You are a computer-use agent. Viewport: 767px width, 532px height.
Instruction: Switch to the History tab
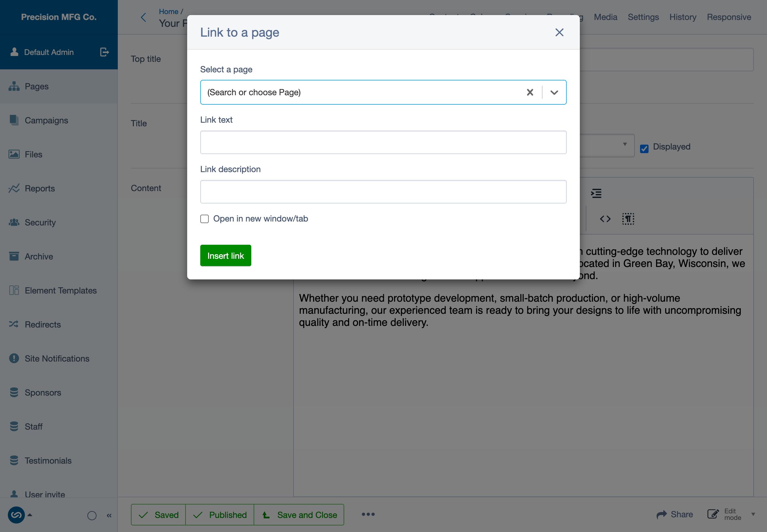point(683,17)
